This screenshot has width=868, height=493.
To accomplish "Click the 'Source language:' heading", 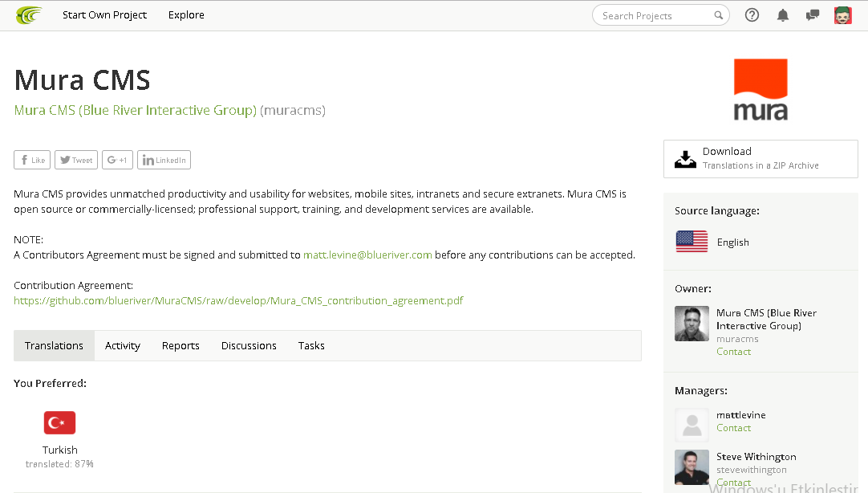I will pos(717,210).
